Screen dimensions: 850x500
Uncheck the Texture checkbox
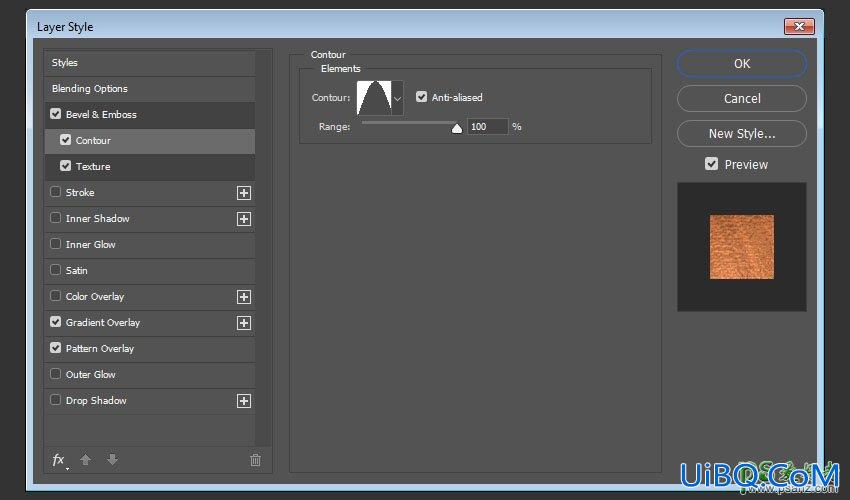click(x=66, y=166)
